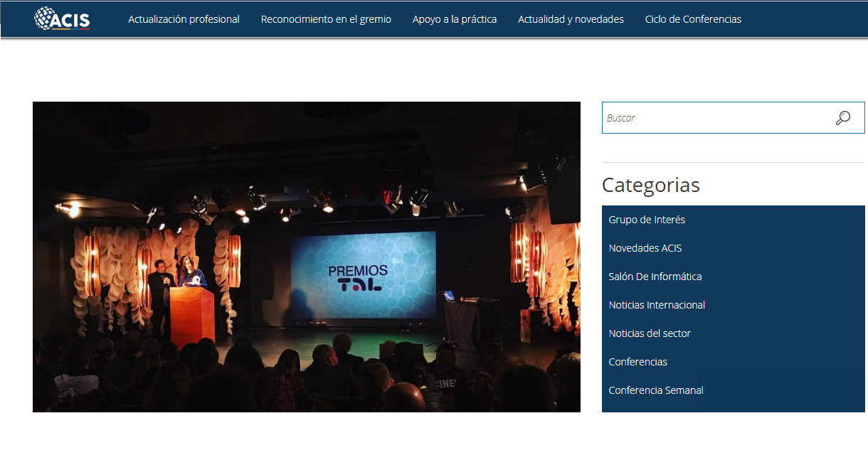The image size is (868, 455).
Task: Click the Categorias heading
Action: pyautogui.click(x=651, y=185)
